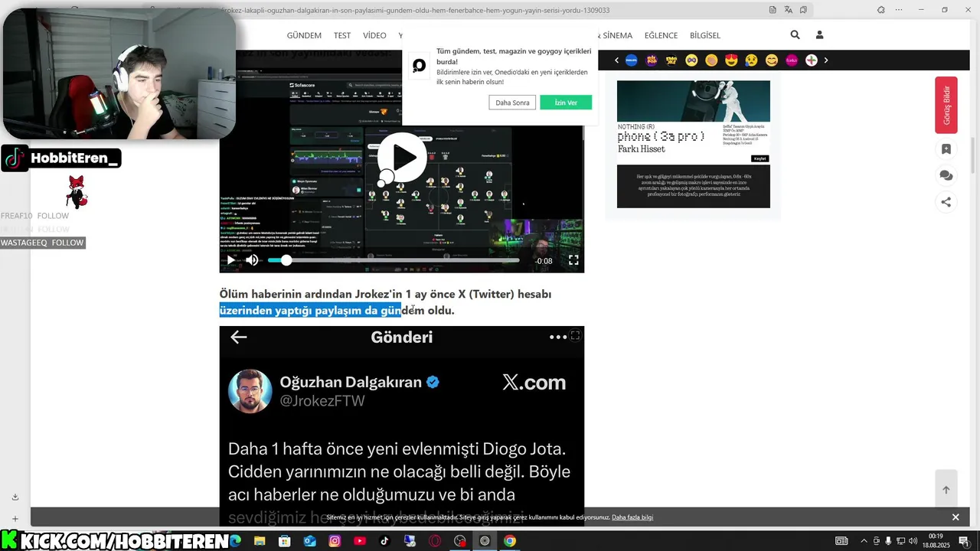Open the GÜNDEM menu item
Image resolution: width=980 pixels, height=551 pixels.
tap(304, 35)
